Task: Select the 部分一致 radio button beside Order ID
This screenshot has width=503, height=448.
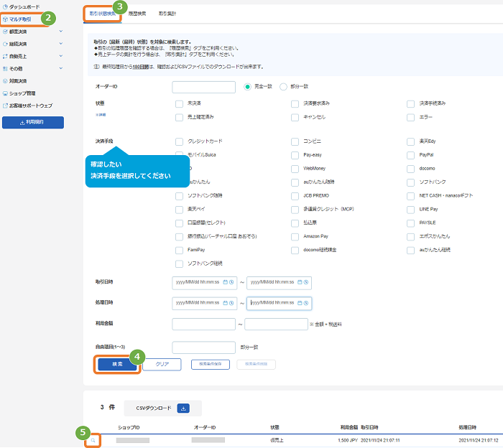Action: [x=283, y=87]
